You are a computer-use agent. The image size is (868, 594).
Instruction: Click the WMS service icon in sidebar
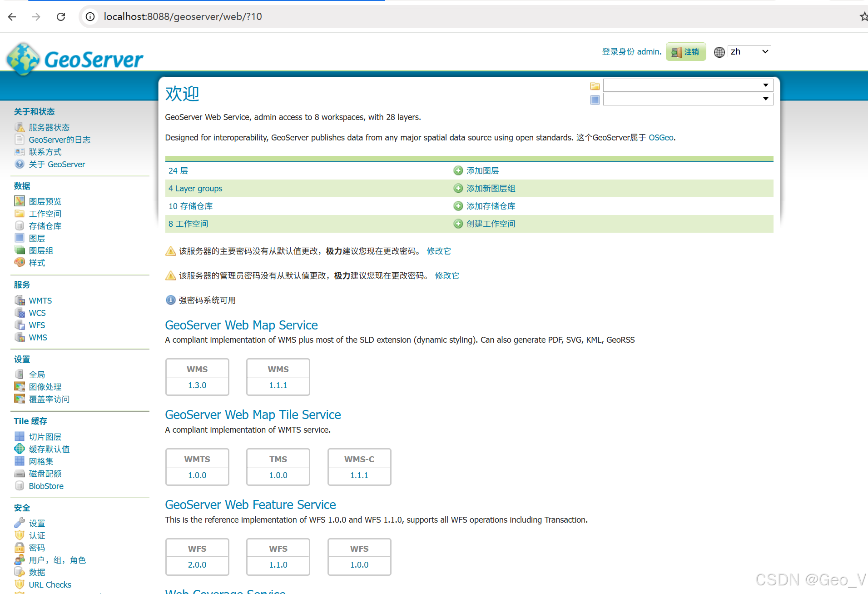click(20, 337)
